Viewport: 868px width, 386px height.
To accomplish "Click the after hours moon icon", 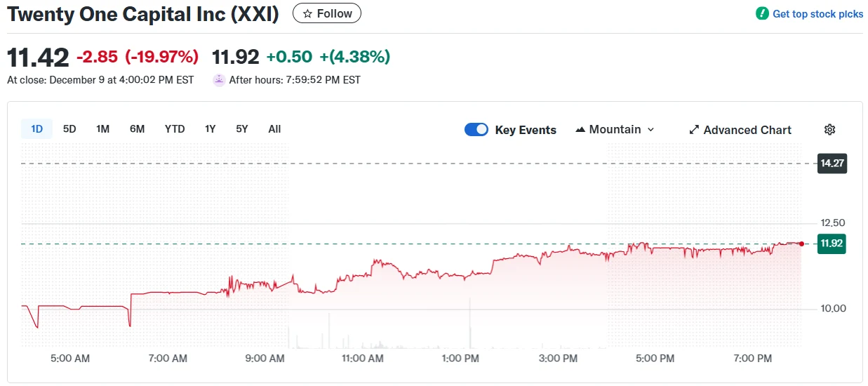I will click(x=219, y=80).
